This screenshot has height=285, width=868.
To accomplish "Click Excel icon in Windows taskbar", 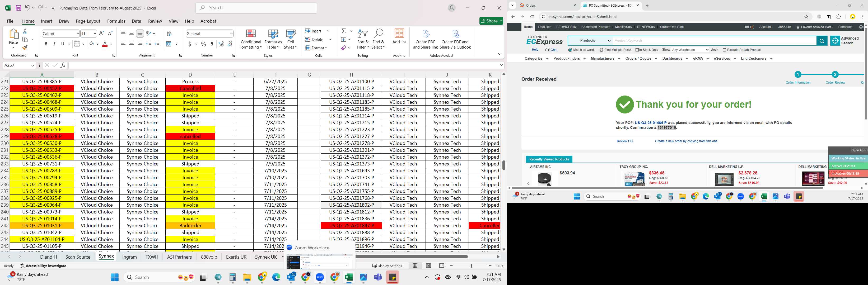I will tap(348, 277).
